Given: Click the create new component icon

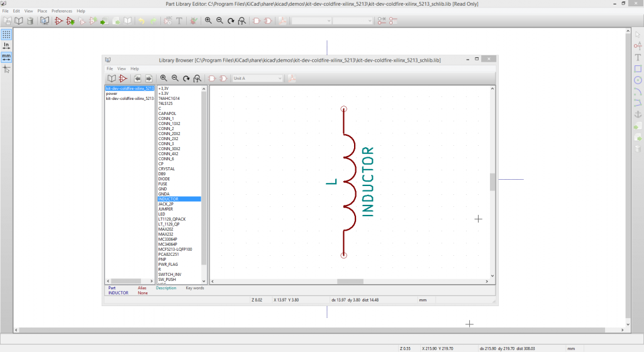Looking at the screenshot, I should click(x=58, y=21).
